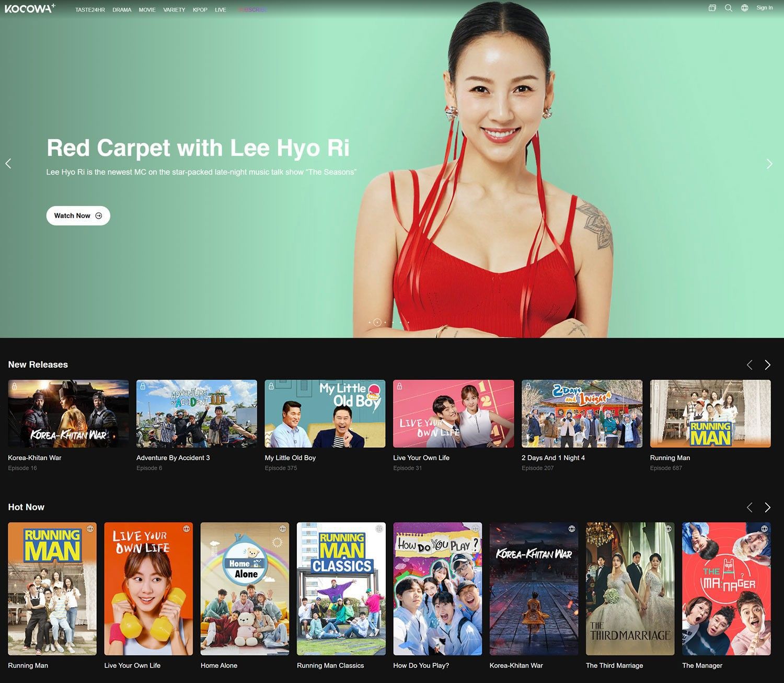Select the first carousel pagination dot
Viewport: 784px width, 683px height.
pos(370,322)
